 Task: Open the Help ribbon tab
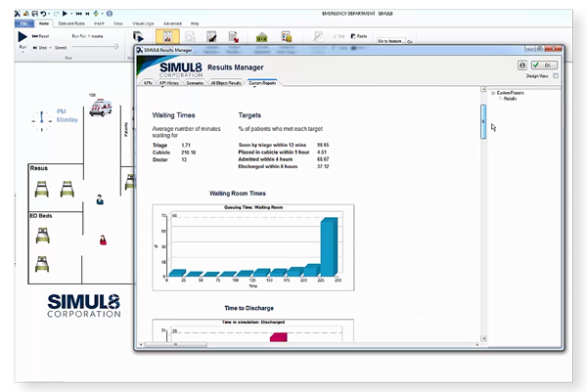tap(195, 23)
